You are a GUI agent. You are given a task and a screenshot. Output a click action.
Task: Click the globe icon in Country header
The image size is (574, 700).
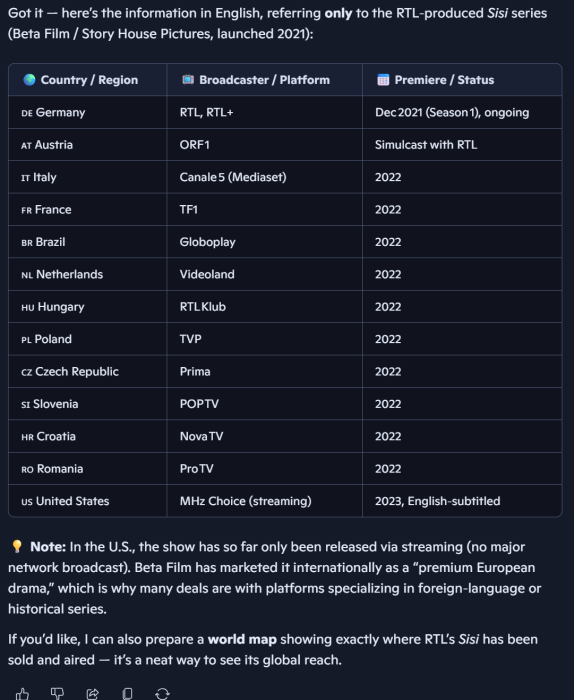(29, 79)
